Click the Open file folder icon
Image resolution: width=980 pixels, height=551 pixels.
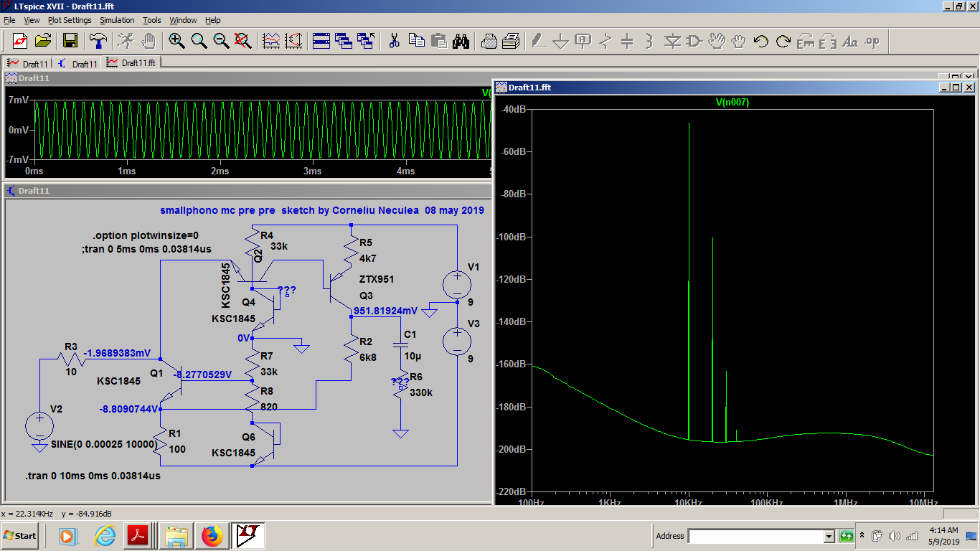coord(42,40)
